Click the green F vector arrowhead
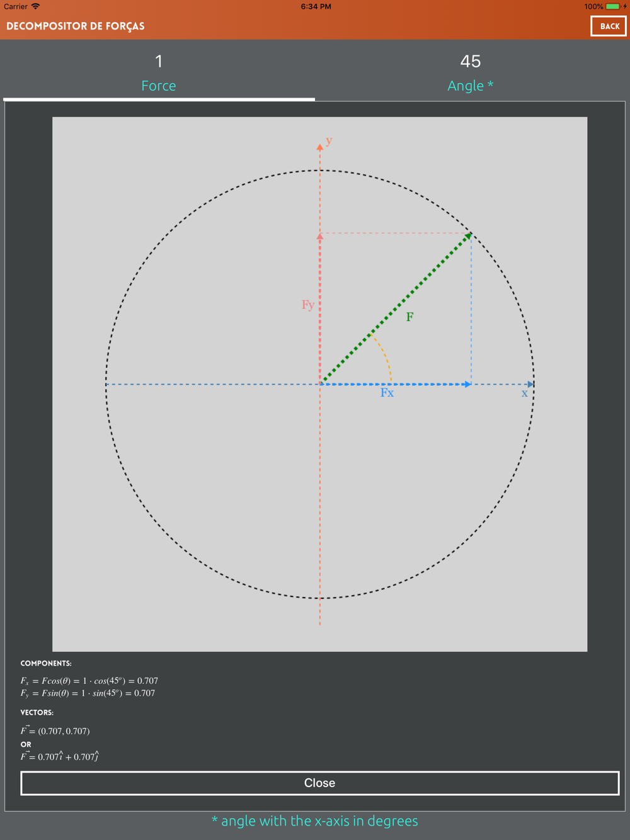The width and height of the screenshot is (630, 840). pyautogui.click(x=467, y=237)
